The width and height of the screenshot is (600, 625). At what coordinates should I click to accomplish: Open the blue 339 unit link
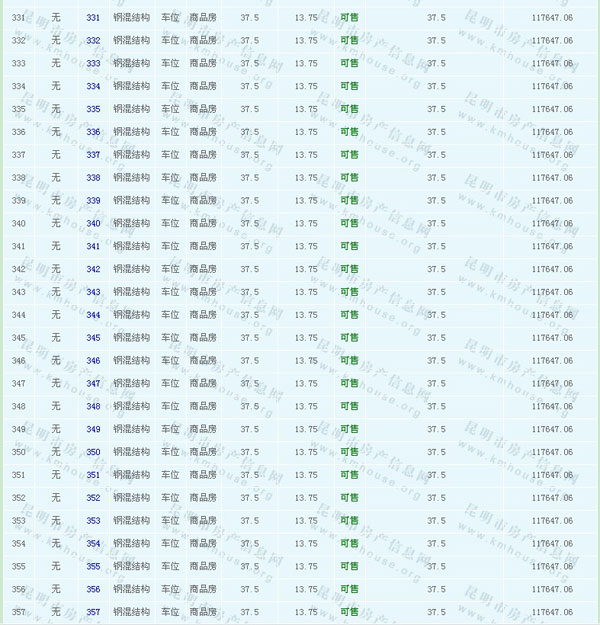(x=93, y=201)
